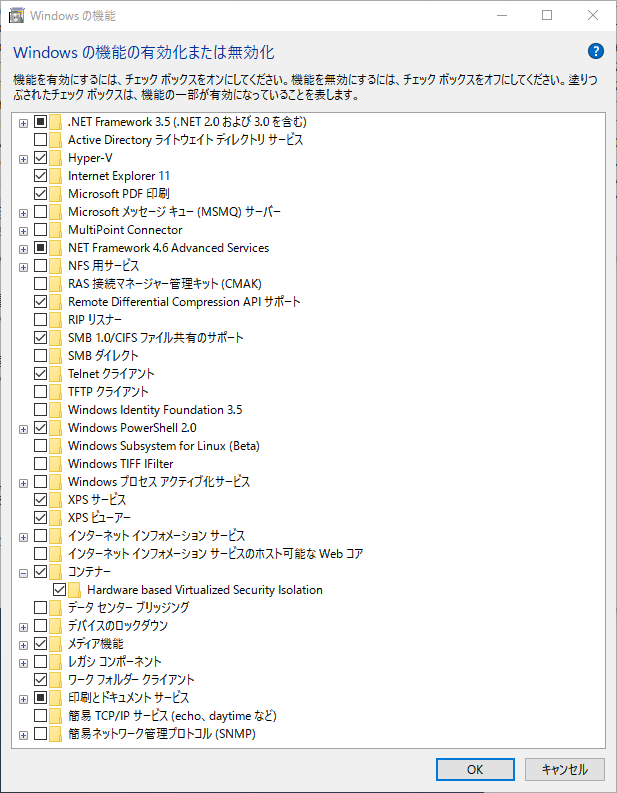617x793 pixels.
Task: Collapse the コンテナー node
Action: coord(23,574)
